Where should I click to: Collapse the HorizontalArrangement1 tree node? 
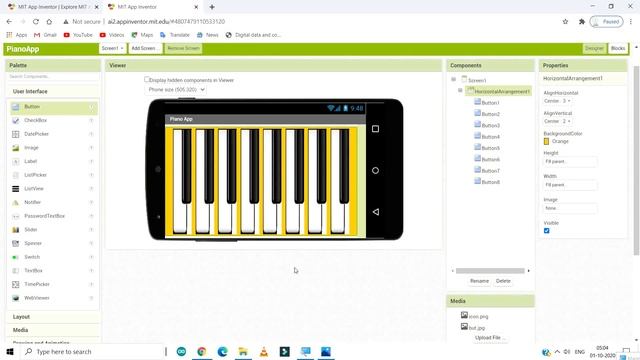coord(460,90)
